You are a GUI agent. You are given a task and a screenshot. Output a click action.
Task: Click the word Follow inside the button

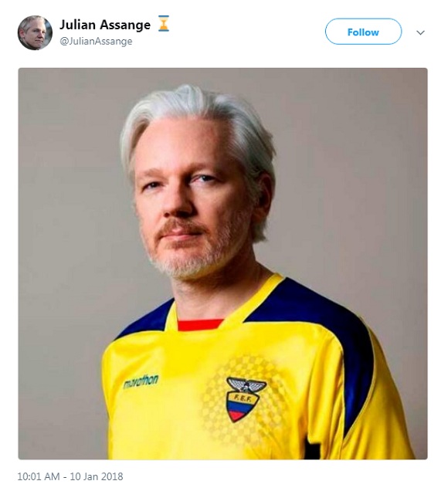(363, 32)
